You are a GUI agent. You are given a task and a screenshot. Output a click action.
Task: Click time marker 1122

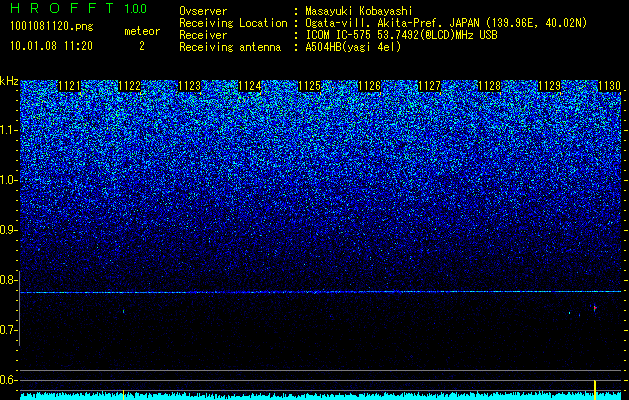(130, 86)
